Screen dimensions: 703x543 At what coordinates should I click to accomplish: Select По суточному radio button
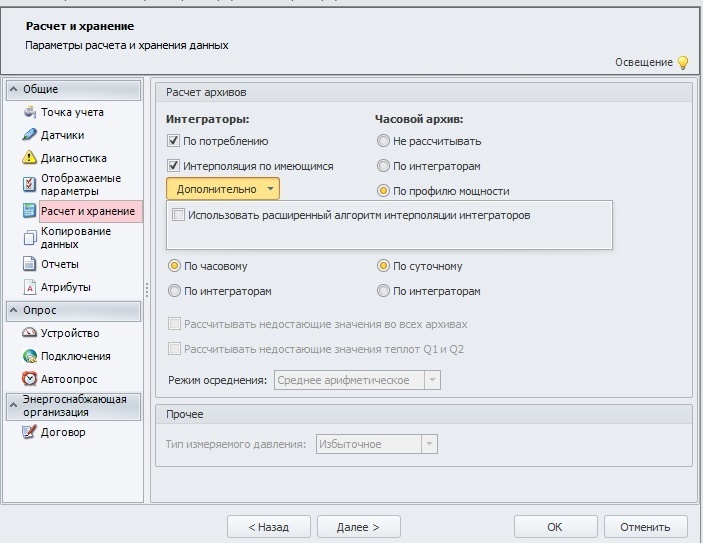coord(383,266)
